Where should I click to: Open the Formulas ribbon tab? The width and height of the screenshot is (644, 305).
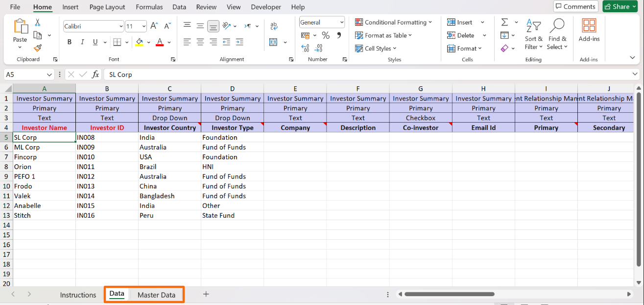coord(150,7)
